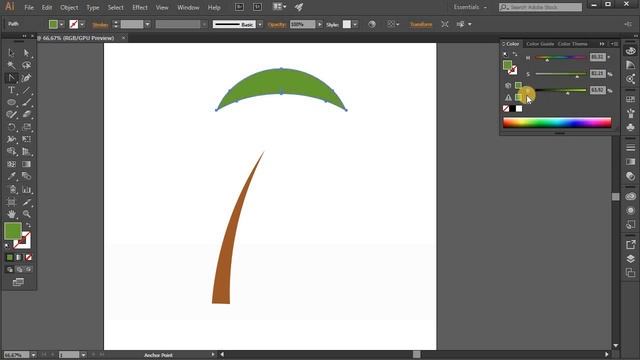Enable Color fill mode button
This screenshot has height=360, width=640.
point(9,257)
